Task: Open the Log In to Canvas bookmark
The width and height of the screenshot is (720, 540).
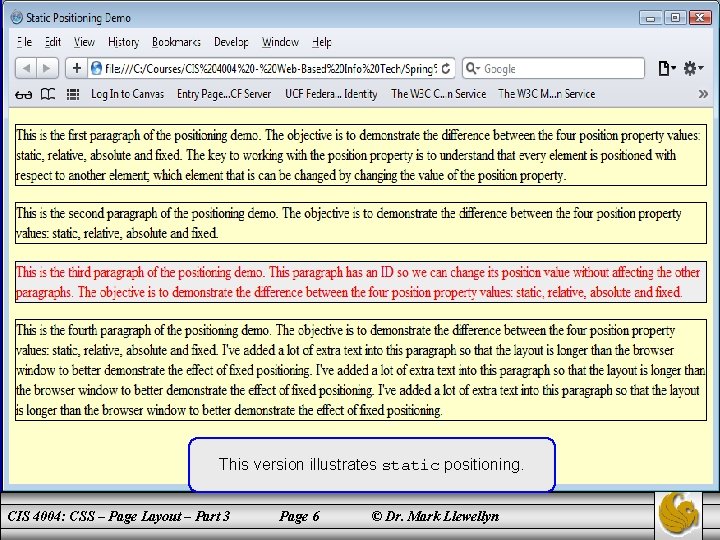Action: [127, 94]
